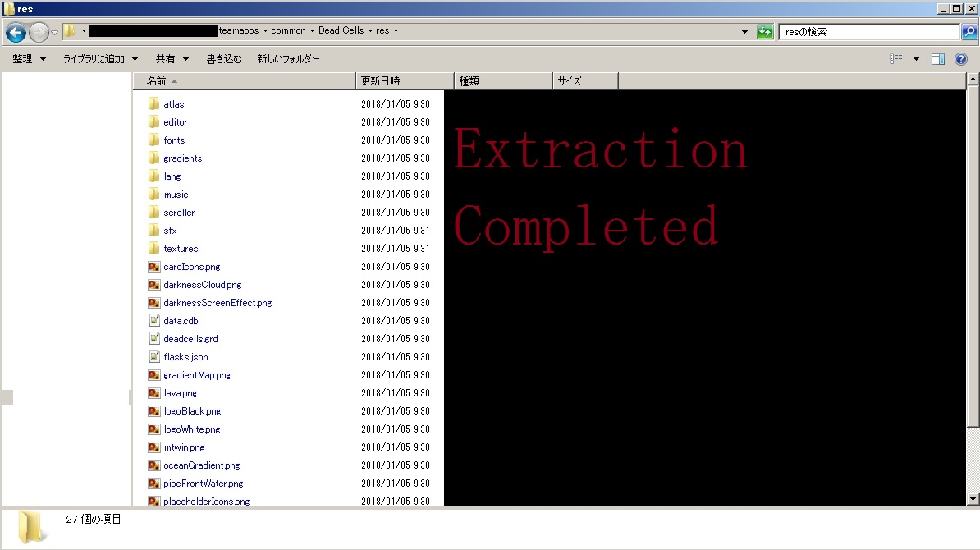Toggle the preview pane icon
The height and width of the screenshot is (550, 980).
938,59
